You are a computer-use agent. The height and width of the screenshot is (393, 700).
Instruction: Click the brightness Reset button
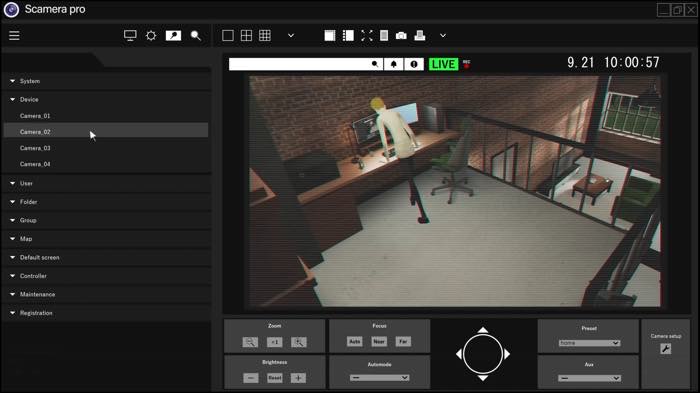coord(275,378)
